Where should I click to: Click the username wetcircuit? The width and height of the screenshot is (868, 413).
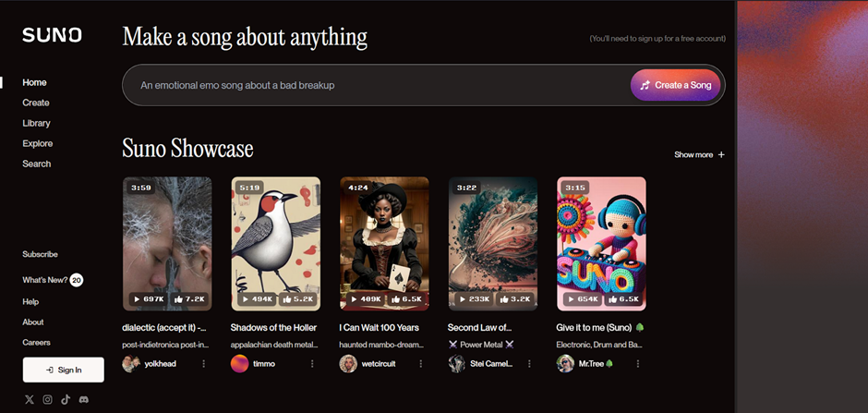(378, 364)
